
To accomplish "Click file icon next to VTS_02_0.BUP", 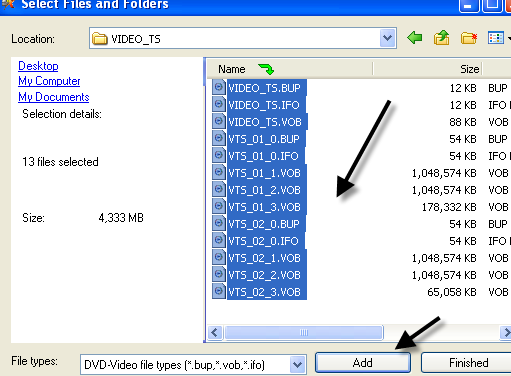I will pos(219,223).
